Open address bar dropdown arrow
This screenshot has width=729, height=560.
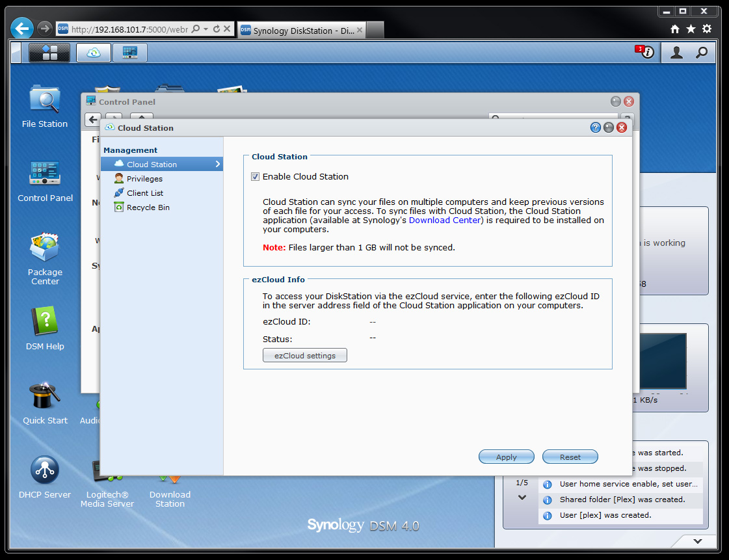coord(205,29)
